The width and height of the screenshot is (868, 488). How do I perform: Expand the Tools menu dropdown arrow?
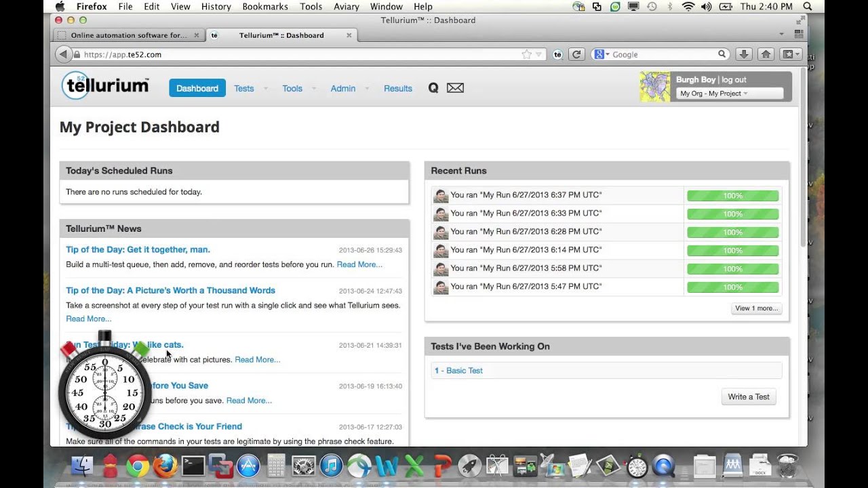[x=314, y=89]
